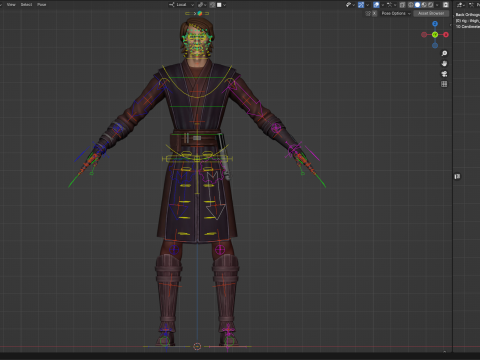The width and height of the screenshot is (480, 360).
Task: Open the Local transform orientation dropdown
Action: [181, 5]
